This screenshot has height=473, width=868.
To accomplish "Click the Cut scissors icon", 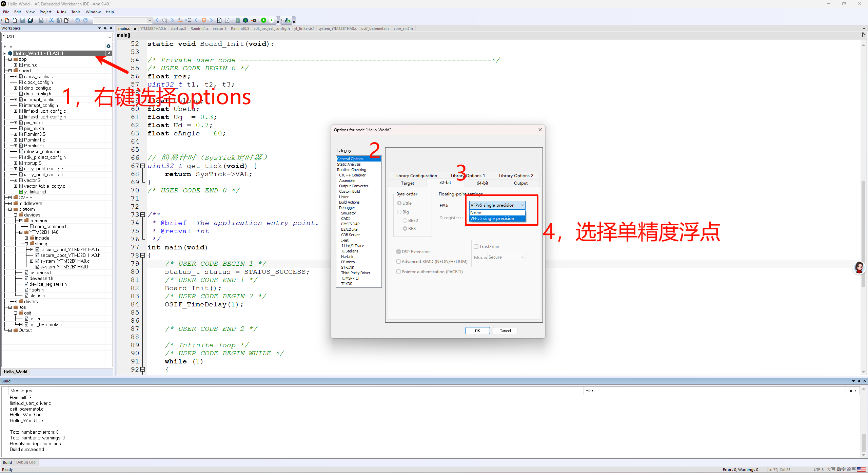I will click(52, 20).
